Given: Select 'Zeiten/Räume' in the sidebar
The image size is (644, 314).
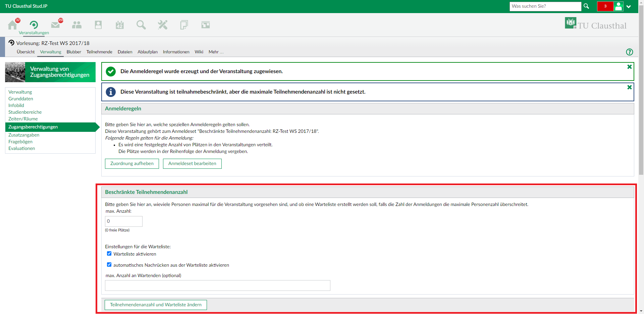Looking at the screenshot, I should [x=23, y=119].
